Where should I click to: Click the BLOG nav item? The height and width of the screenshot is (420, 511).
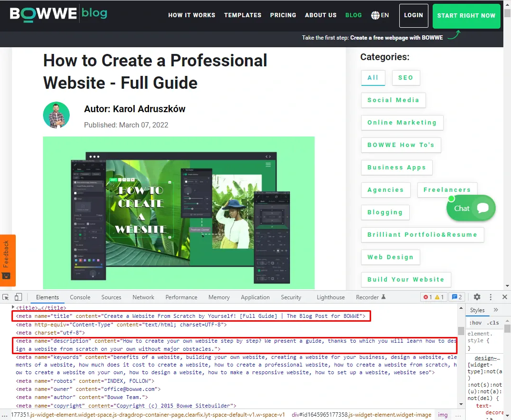tap(353, 15)
